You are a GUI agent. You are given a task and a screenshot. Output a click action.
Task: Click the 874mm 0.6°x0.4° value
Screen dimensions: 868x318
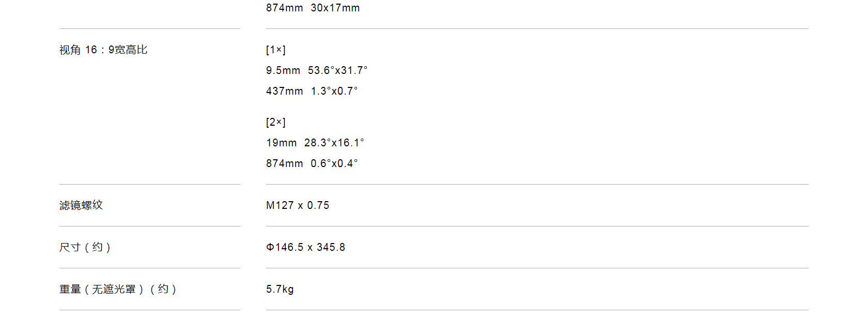pyautogui.click(x=312, y=163)
